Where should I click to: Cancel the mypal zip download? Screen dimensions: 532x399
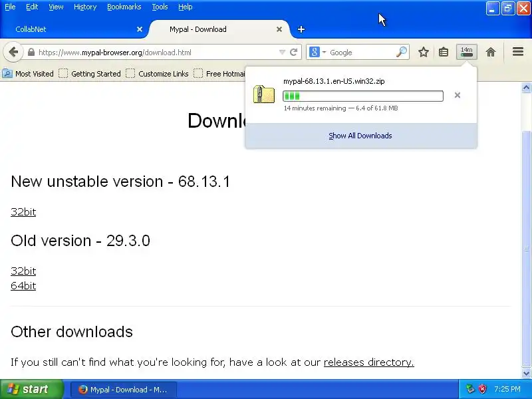(x=458, y=95)
